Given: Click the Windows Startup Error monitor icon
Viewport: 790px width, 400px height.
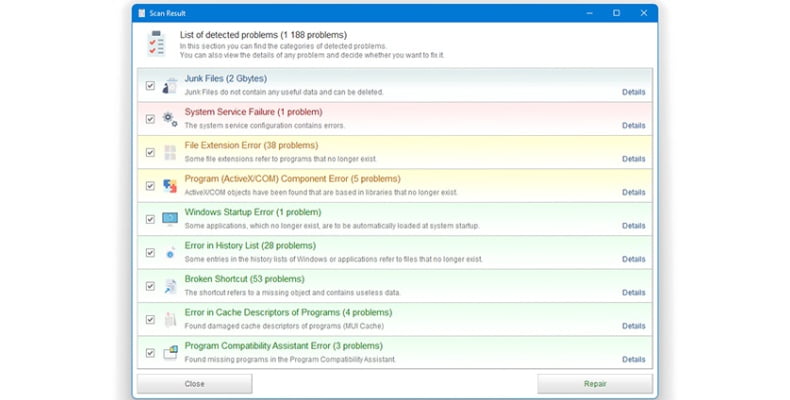Looking at the screenshot, I should click(170, 218).
